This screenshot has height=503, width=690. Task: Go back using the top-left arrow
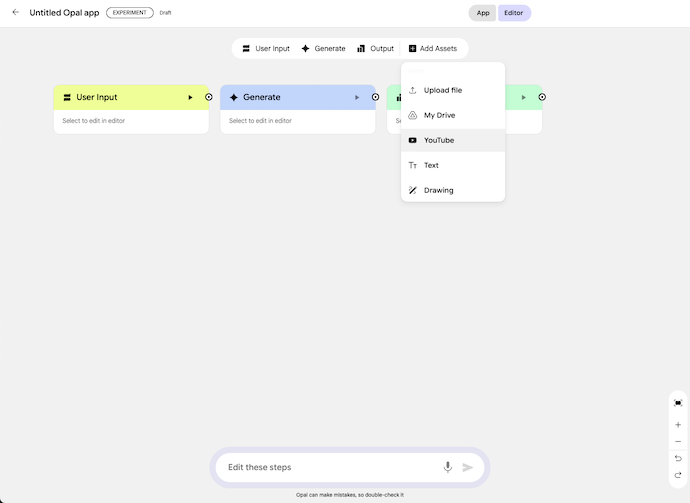[x=16, y=12]
